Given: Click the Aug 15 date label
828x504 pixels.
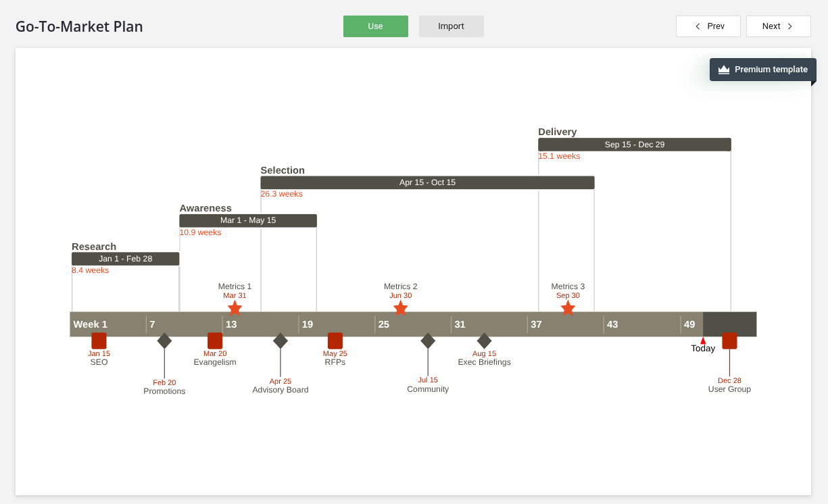Looking at the screenshot, I should coord(484,353).
